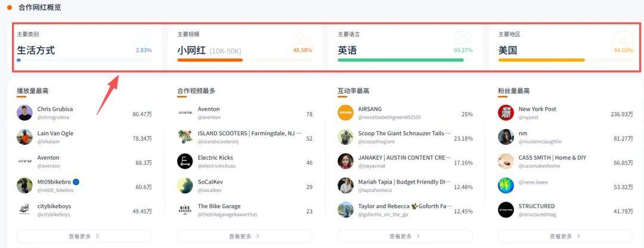
Task: Click the Main Region United States card
Action: (565, 47)
